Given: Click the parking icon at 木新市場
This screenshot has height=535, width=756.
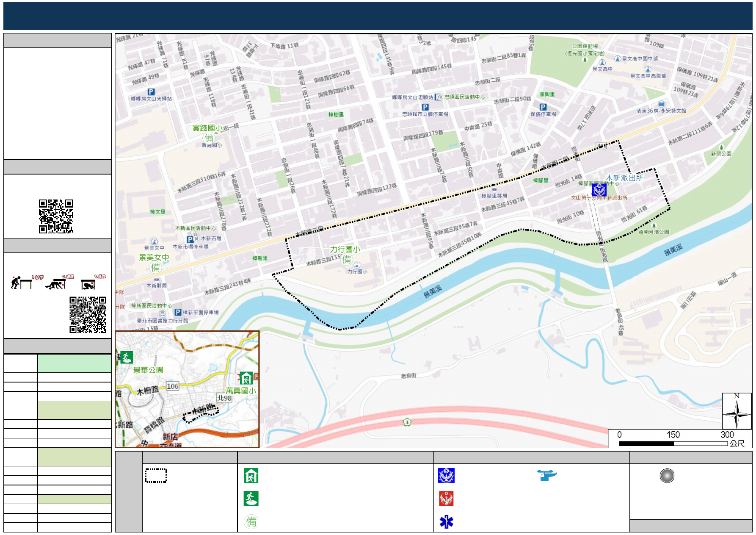Looking at the screenshot, I should (190, 240).
